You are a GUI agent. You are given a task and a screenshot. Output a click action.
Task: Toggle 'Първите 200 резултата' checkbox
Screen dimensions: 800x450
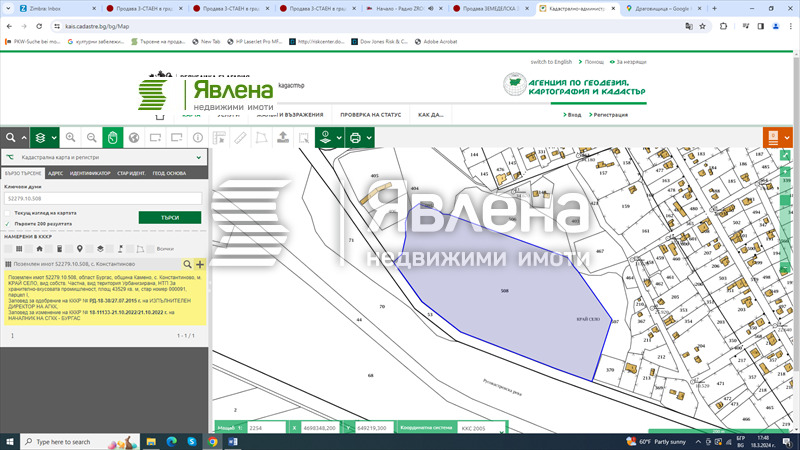point(8,223)
